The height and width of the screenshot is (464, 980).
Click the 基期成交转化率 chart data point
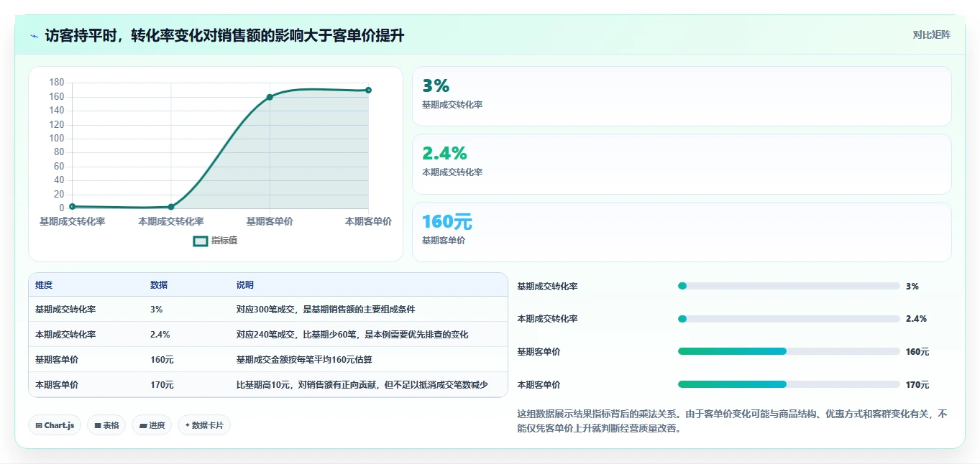click(72, 206)
